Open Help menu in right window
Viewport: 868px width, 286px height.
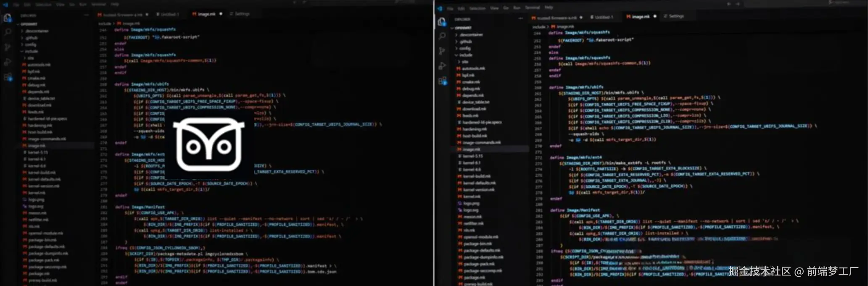tap(549, 8)
